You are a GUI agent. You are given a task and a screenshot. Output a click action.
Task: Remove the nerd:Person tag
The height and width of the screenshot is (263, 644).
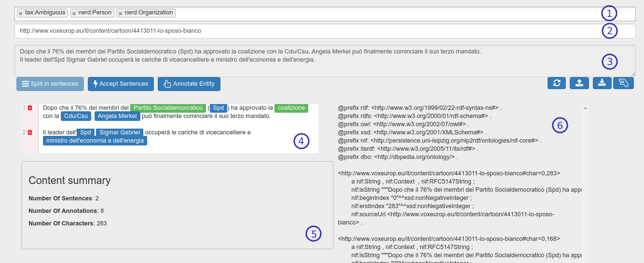(x=74, y=13)
